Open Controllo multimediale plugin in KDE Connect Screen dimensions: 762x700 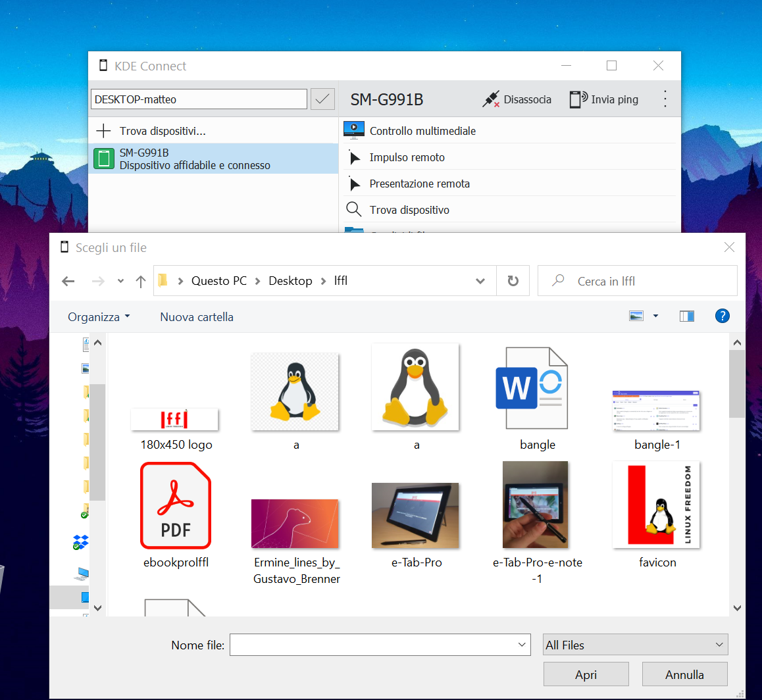(421, 130)
